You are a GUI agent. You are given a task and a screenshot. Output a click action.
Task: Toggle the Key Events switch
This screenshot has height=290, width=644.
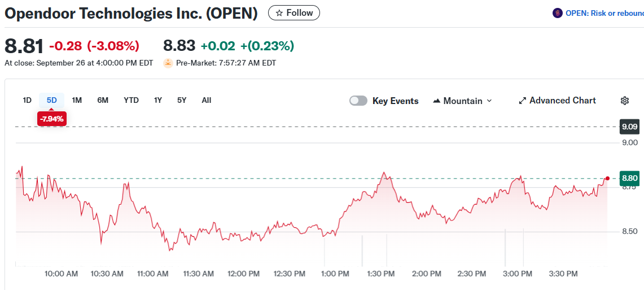[358, 101]
